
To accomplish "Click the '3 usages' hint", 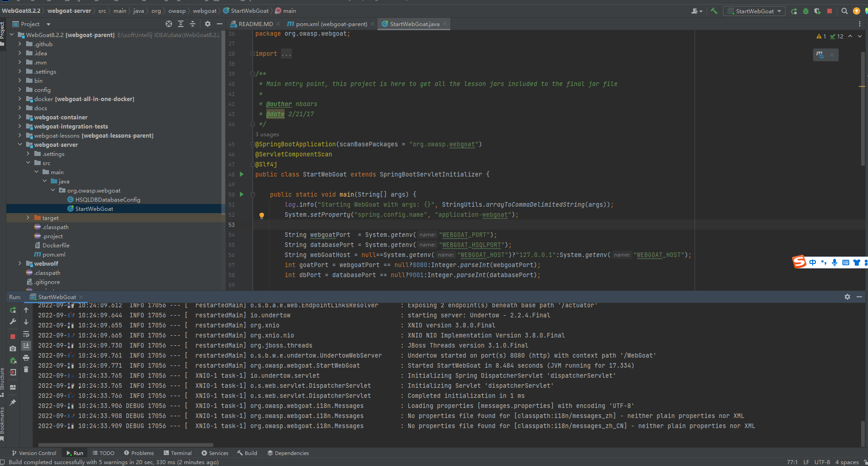I will tap(267, 134).
